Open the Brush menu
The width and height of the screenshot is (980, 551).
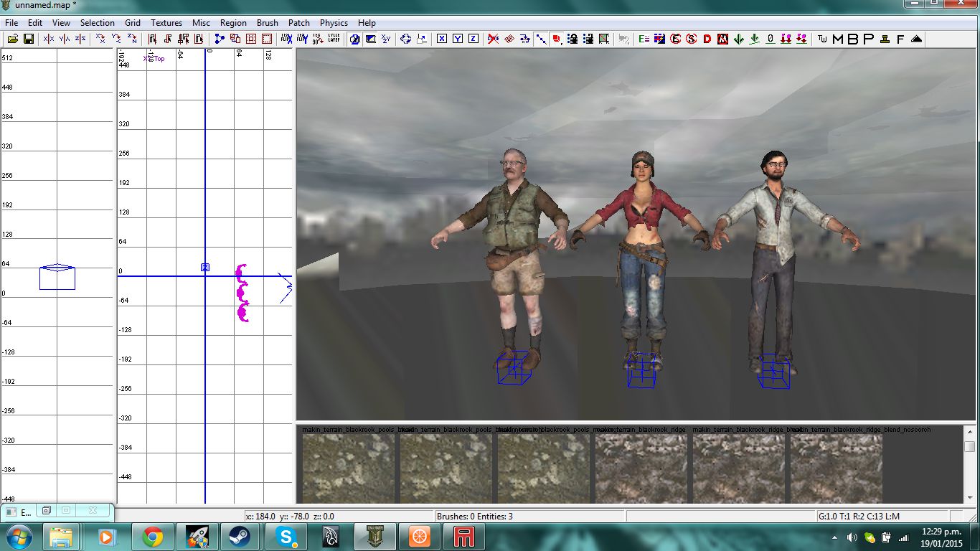(268, 23)
